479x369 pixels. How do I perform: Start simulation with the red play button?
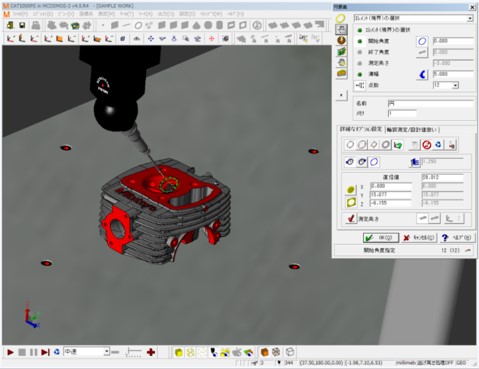coord(10,352)
